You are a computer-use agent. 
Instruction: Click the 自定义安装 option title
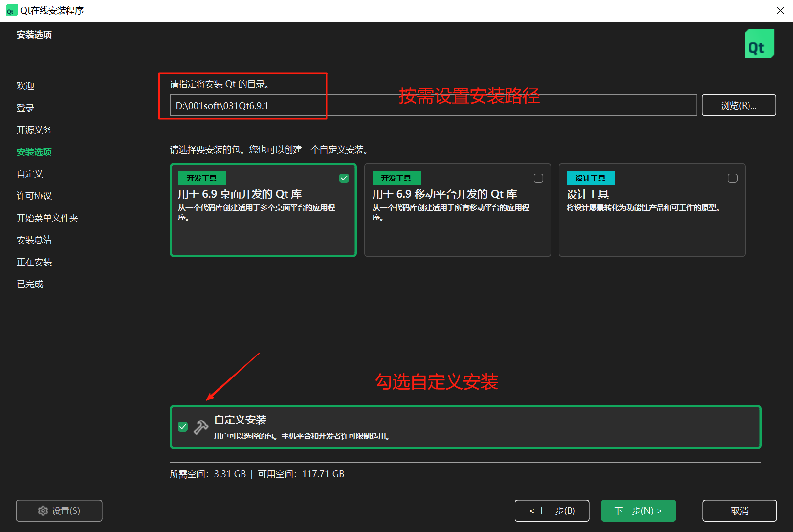coord(241,420)
